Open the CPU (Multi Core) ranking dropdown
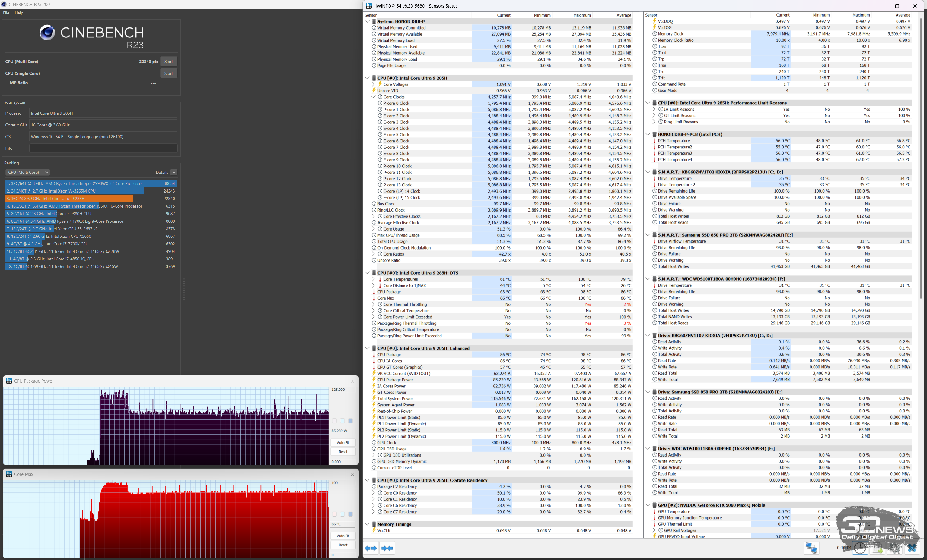 27,172
